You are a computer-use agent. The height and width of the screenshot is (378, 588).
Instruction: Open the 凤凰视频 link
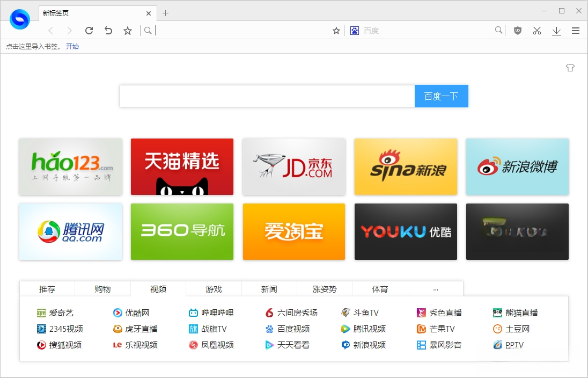tap(211, 345)
